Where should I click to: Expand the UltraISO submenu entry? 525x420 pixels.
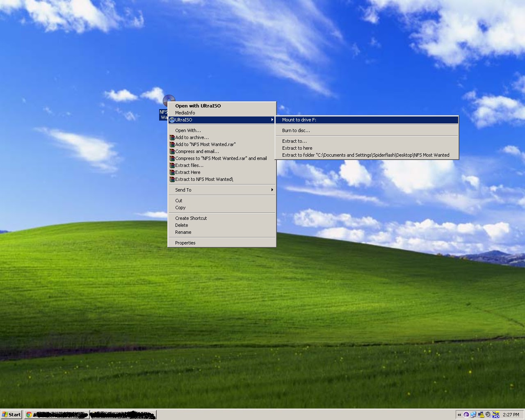pyautogui.click(x=222, y=120)
